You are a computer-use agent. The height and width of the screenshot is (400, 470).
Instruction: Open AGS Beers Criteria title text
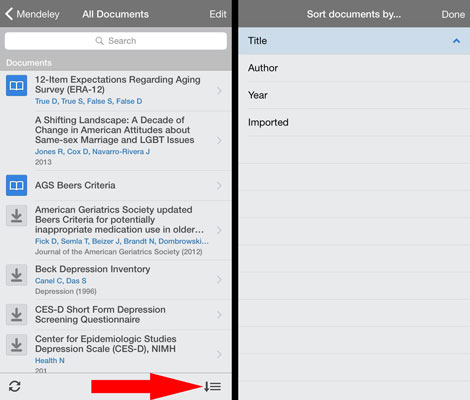[75, 185]
